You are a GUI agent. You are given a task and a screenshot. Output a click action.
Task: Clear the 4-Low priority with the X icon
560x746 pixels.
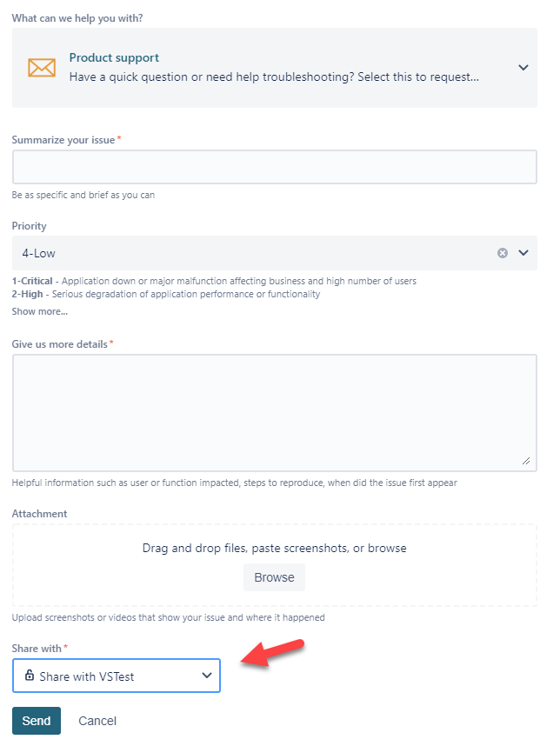coord(502,253)
